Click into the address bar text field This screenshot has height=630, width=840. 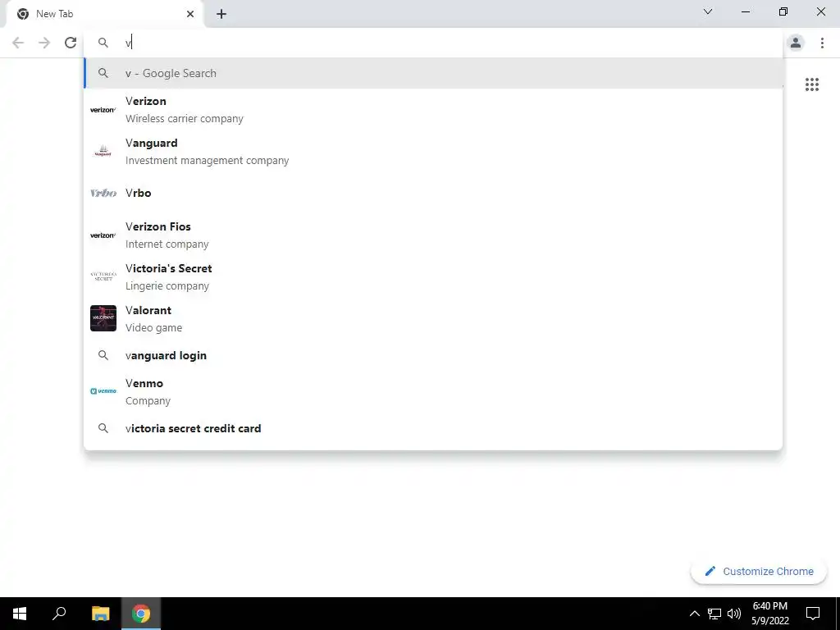click(x=433, y=43)
